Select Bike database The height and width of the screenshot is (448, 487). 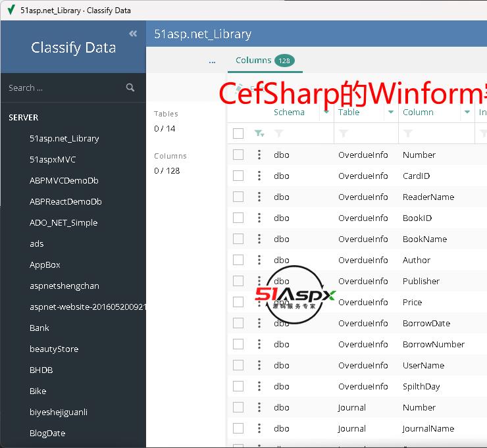(x=38, y=391)
